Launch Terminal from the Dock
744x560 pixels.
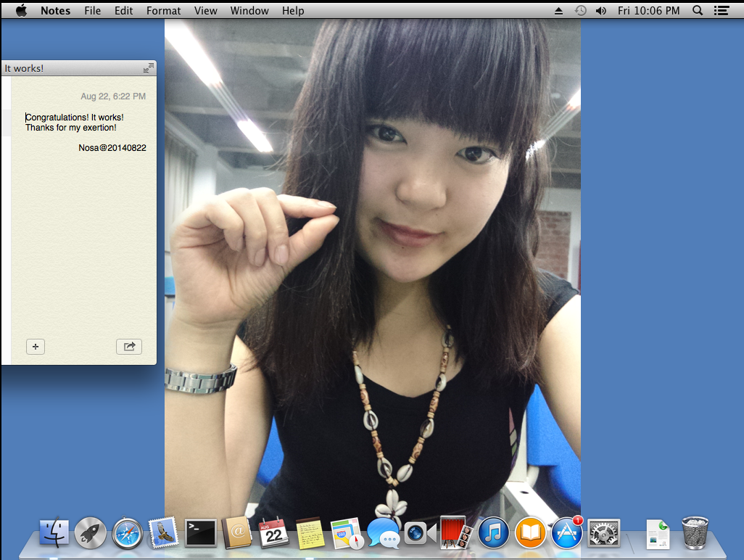(200, 532)
